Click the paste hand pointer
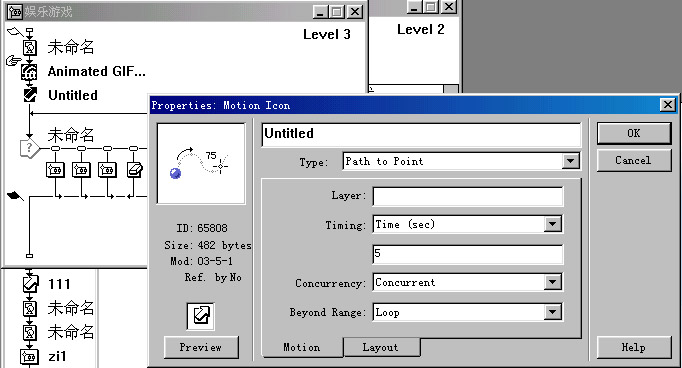Viewport: 682px width, 368px height. coord(13,60)
